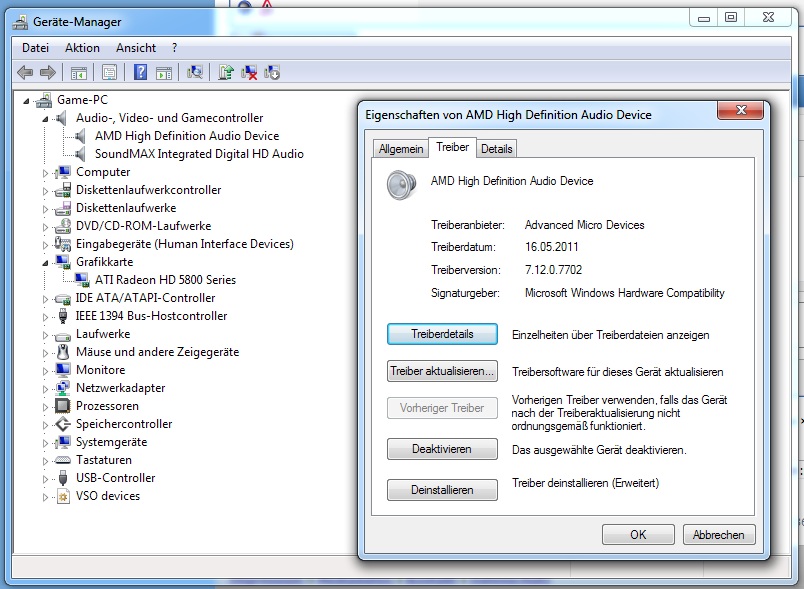This screenshot has width=804, height=589.
Task: Click the IEEE 1394 Bus-Hostcontroller icon
Action: (x=63, y=316)
